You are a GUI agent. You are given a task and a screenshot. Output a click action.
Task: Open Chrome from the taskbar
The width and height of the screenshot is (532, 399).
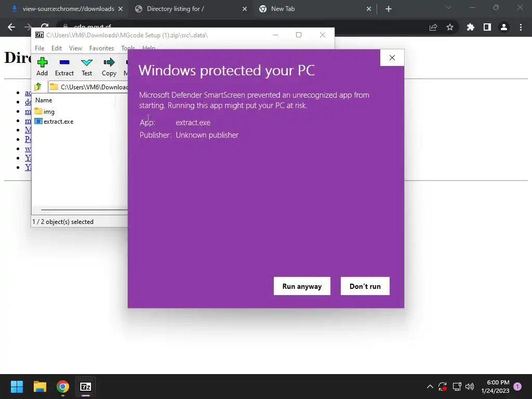(x=63, y=387)
